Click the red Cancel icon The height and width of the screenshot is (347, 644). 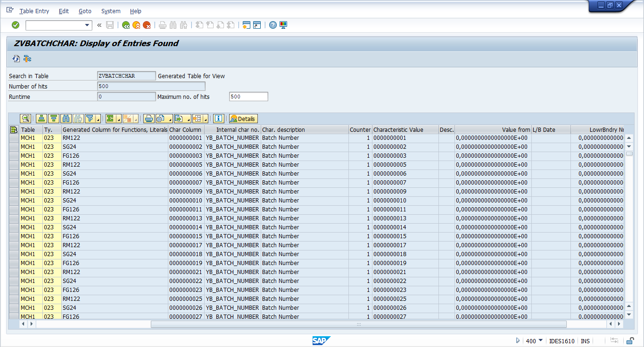(147, 25)
